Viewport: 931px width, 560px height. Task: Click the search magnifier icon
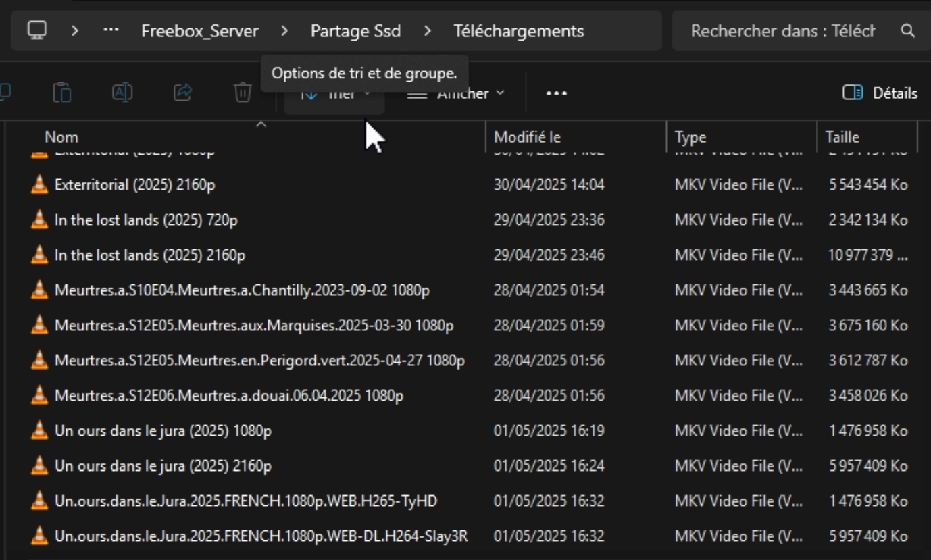(907, 31)
